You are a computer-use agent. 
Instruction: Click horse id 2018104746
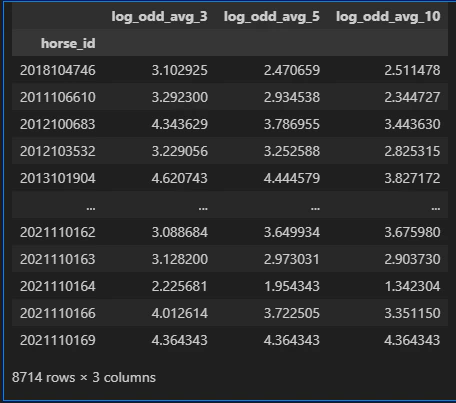click(58, 70)
